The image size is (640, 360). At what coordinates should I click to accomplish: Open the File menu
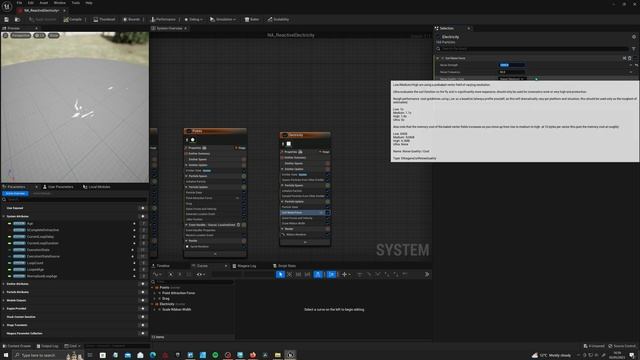(19, 3)
